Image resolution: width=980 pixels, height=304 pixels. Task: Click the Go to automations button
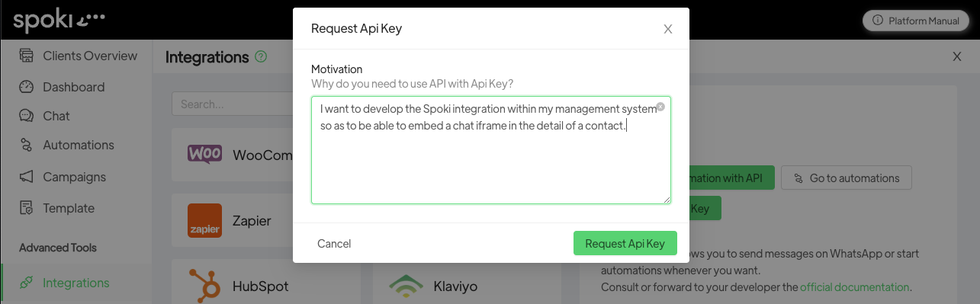point(846,178)
